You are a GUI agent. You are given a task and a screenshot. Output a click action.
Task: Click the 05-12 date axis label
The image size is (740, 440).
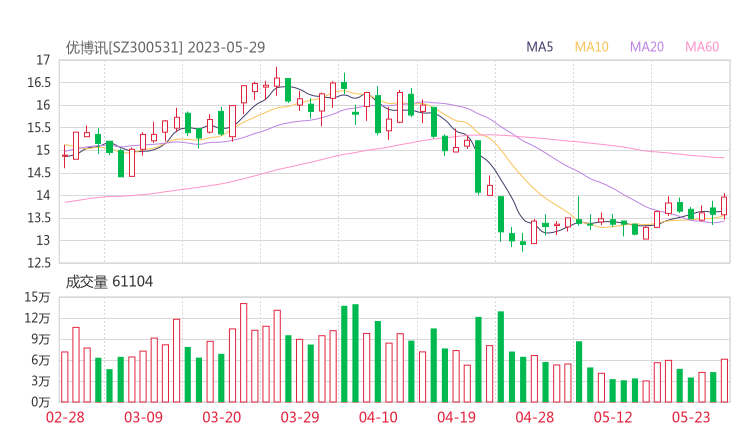point(613,417)
